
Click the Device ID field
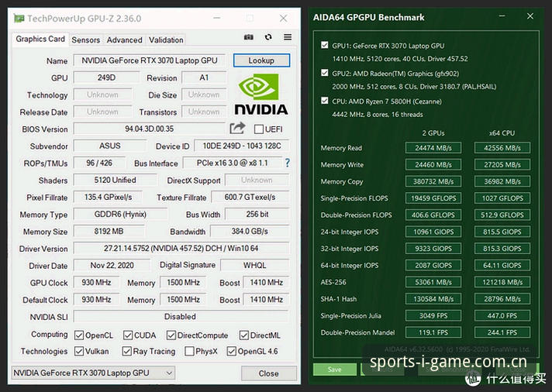click(x=242, y=146)
